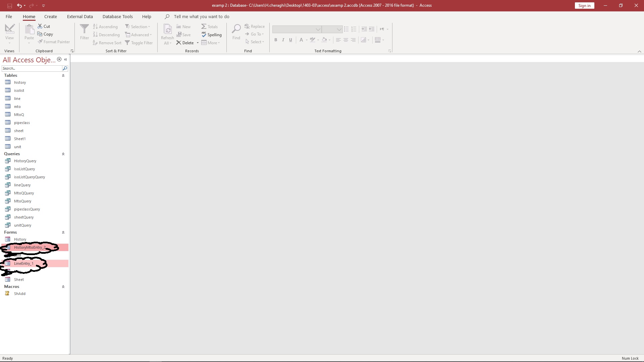Viewport: 644px width, 362px height.
Task: Click the Sign in button
Action: pyautogui.click(x=584, y=6)
